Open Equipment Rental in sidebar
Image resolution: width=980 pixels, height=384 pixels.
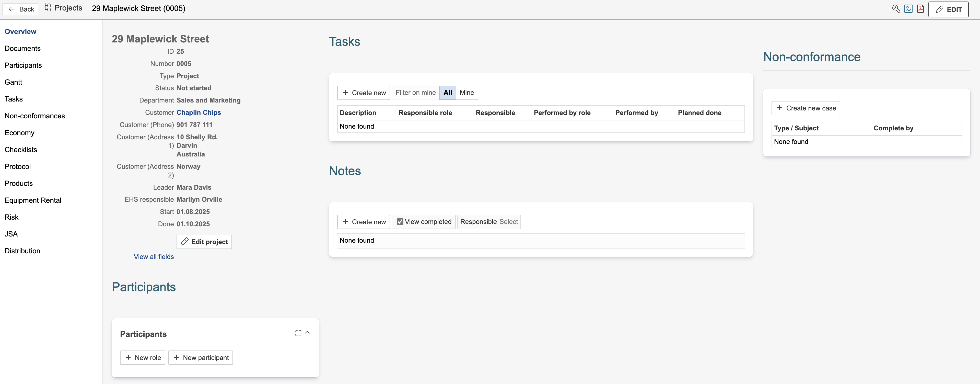(x=33, y=200)
